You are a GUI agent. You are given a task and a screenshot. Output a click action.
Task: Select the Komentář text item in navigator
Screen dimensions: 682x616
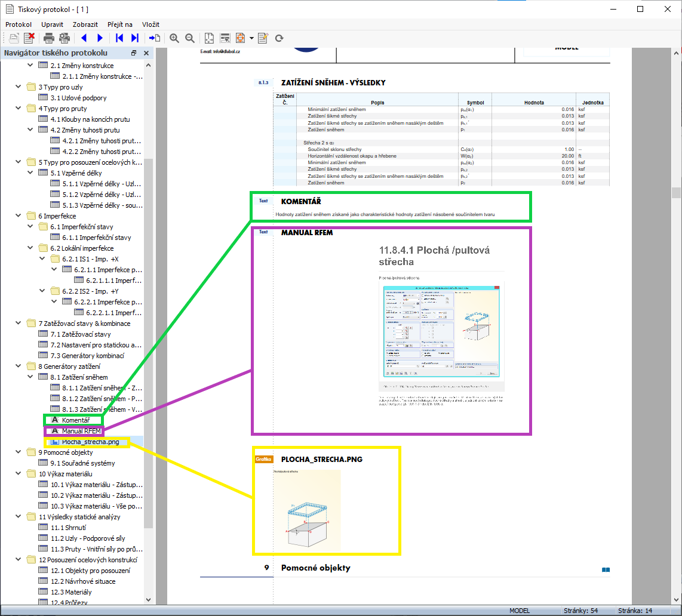(x=76, y=420)
